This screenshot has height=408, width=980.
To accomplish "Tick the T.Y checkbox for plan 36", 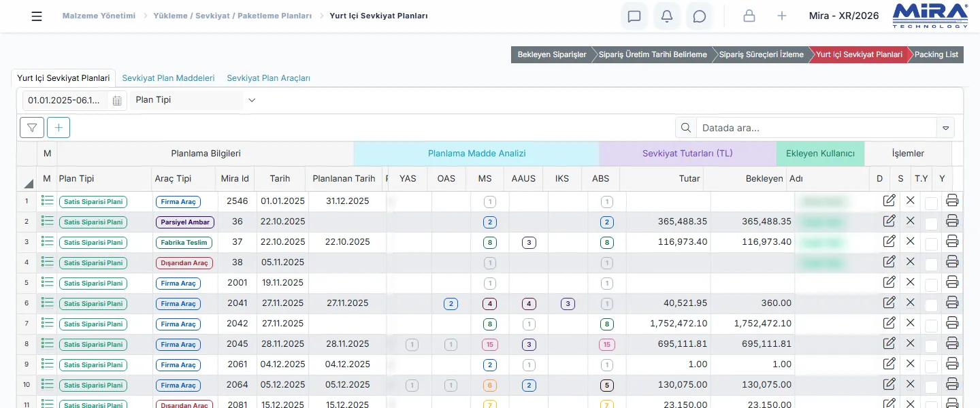I will [931, 223].
